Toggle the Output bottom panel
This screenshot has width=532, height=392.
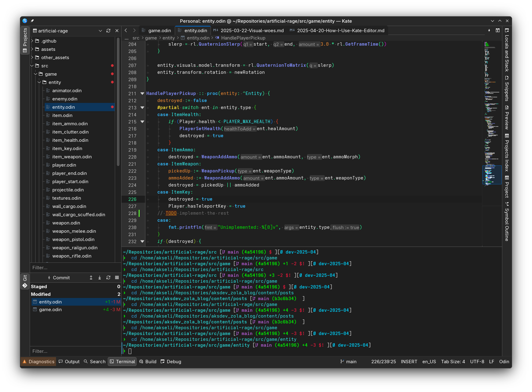click(69, 362)
